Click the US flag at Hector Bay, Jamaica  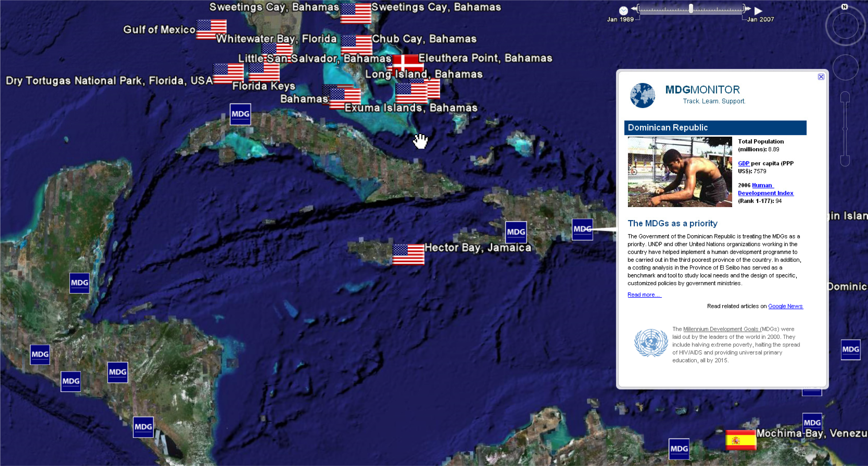click(408, 255)
